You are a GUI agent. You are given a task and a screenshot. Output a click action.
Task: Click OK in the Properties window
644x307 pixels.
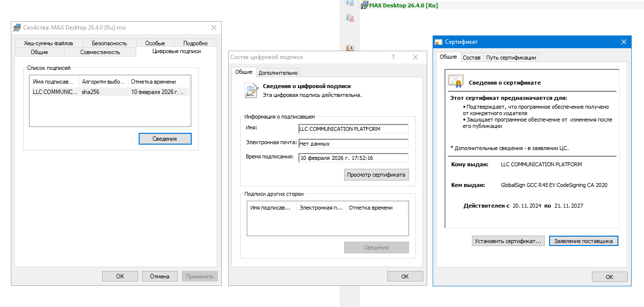click(x=120, y=276)
